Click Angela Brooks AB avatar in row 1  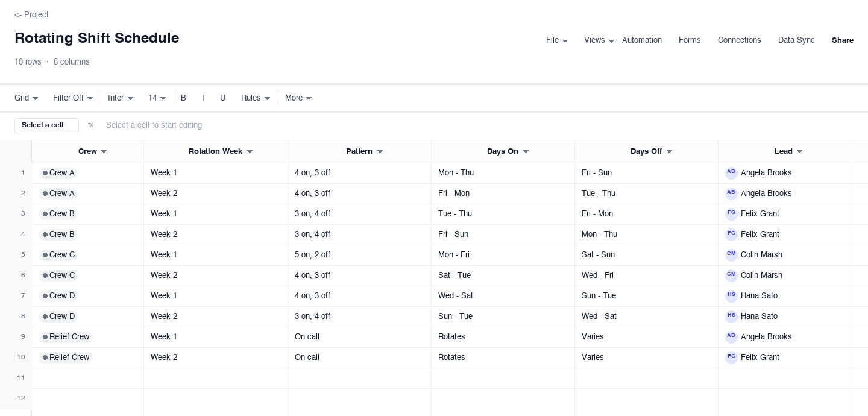[x=731, y=173]
